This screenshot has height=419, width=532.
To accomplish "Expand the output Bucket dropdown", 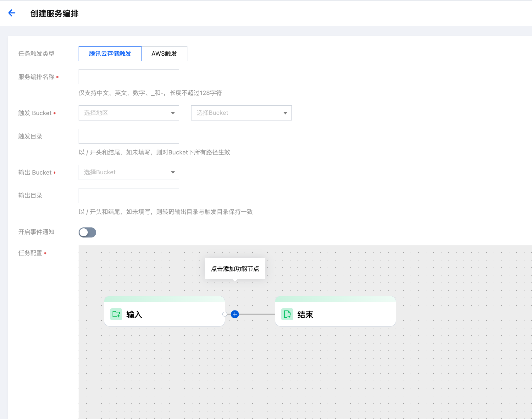I will point(129,172).
